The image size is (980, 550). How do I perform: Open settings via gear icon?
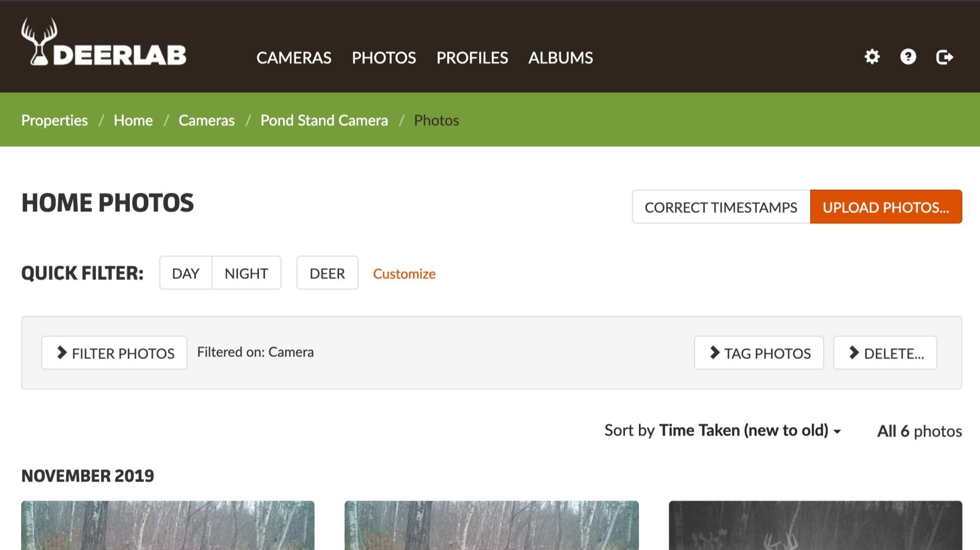(x=872, y=57)
